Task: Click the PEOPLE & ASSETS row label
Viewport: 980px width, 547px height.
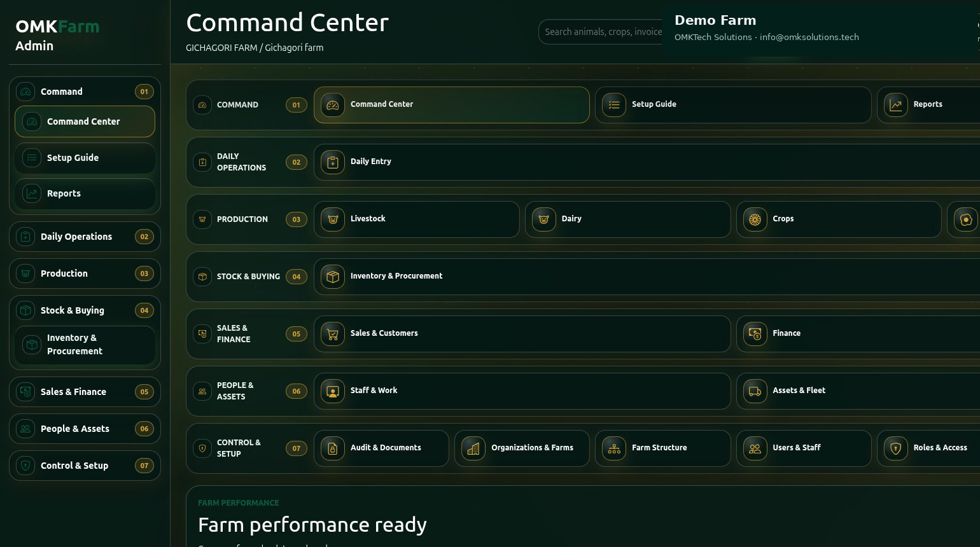Action: (x=235, y=391)
